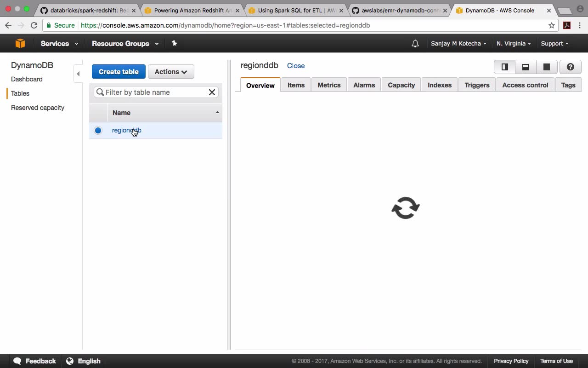Open the Metrics tab
588x368 pixels.
tap(329, 85)
